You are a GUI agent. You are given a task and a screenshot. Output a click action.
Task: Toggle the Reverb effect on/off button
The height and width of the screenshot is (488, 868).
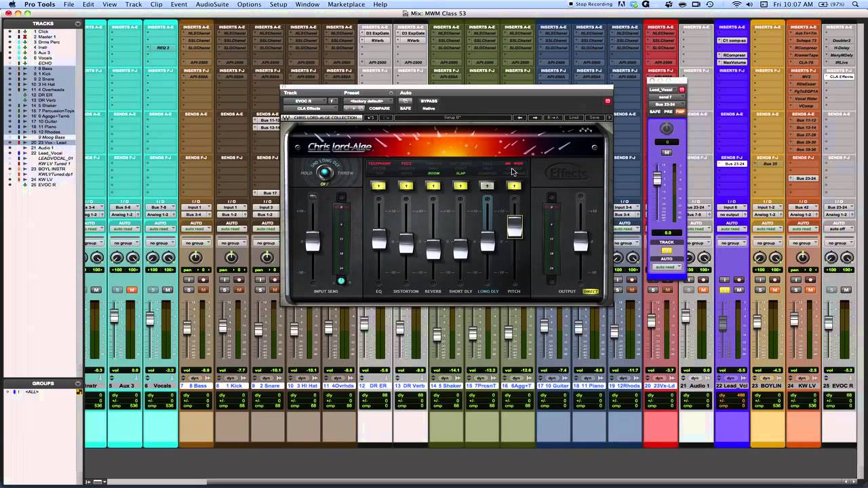(x=433, y=186)
